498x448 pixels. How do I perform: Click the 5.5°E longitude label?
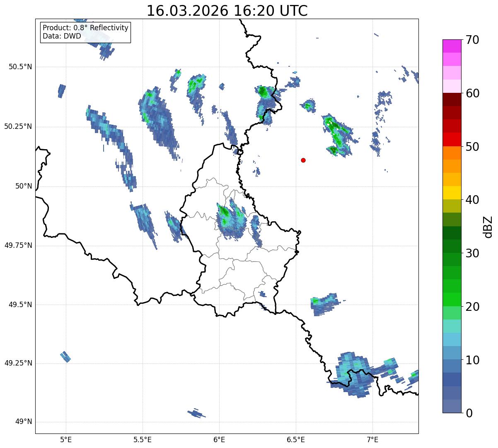143,440
